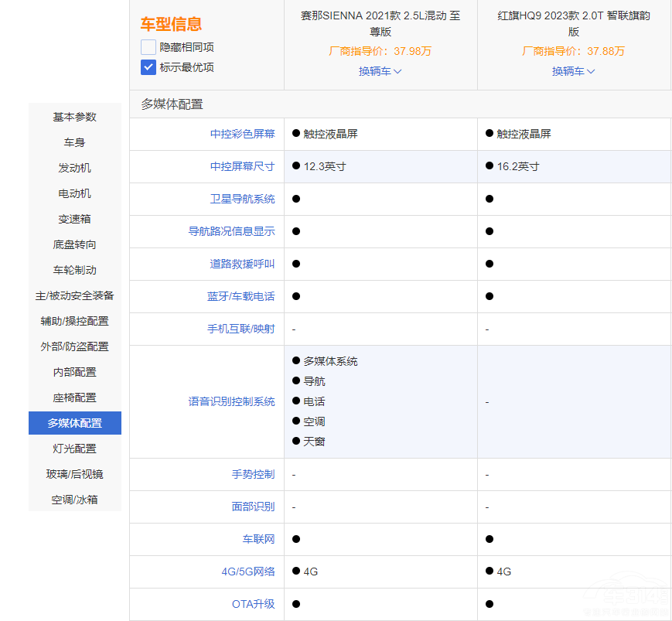
Task: Jump to 变速箱 section
Action: pos(75,219)
